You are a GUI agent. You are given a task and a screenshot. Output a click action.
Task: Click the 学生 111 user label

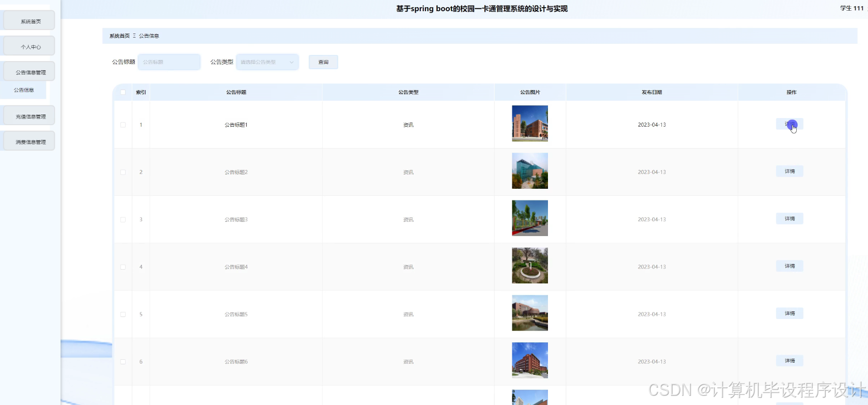pos(852,8)
